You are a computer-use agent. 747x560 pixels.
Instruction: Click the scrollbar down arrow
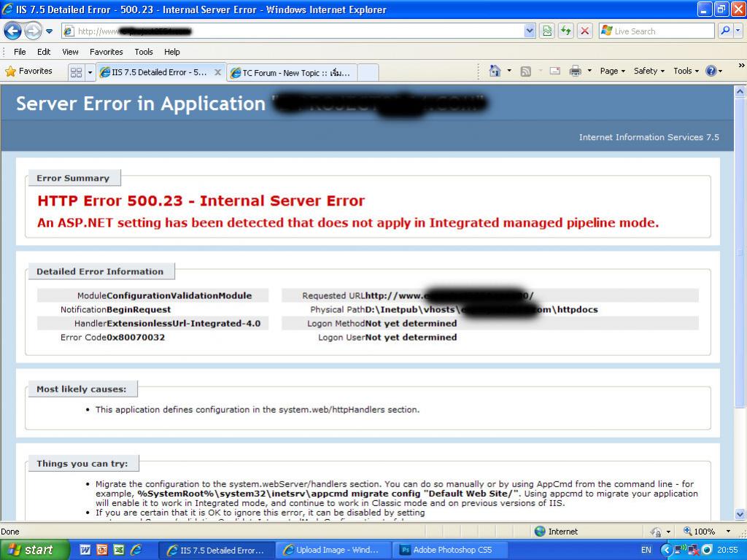pyautogui.click(x=740, y=514)
